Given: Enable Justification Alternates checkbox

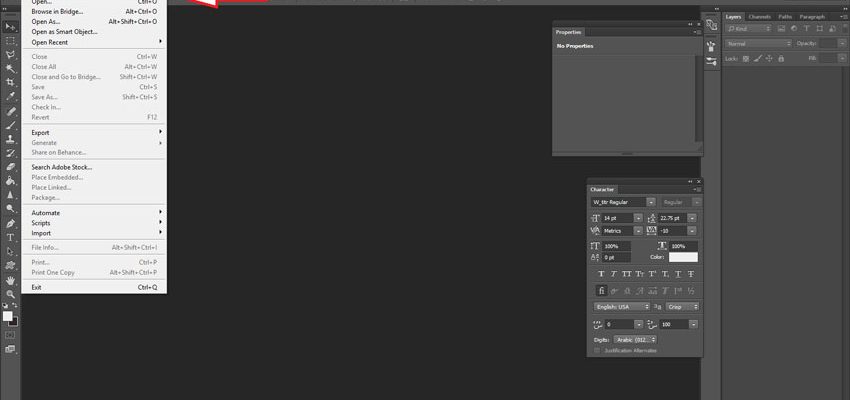Looking at the screenshot, I should pos(597,351).
